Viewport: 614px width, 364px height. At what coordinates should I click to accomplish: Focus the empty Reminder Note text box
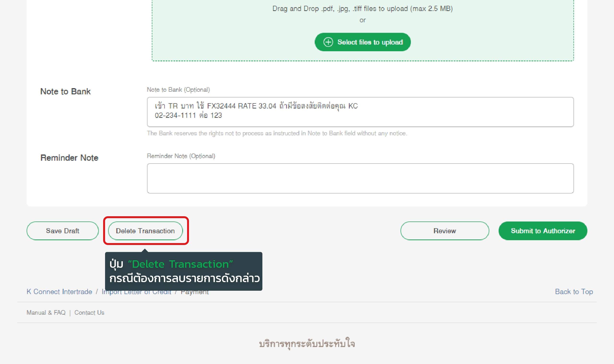[360, 178]
